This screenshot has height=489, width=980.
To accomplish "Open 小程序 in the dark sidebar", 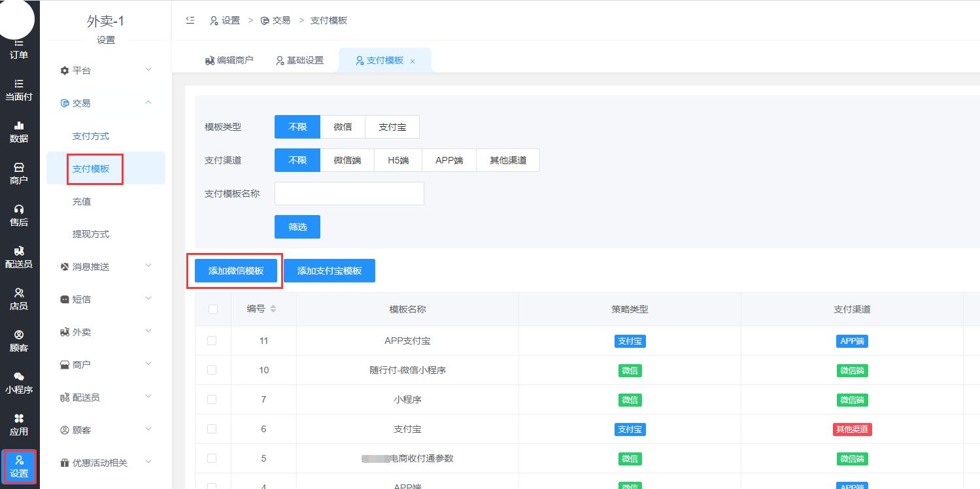I will [x=19, y=383].
